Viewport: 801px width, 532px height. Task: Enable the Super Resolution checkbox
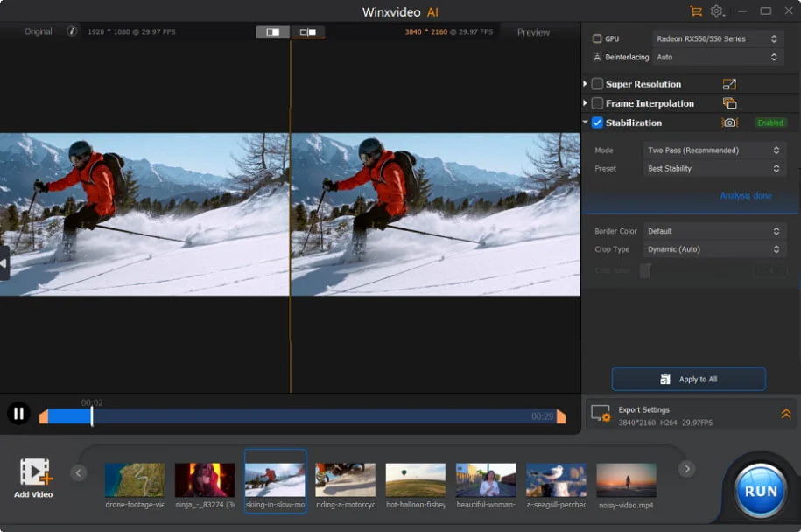(599, 84)
